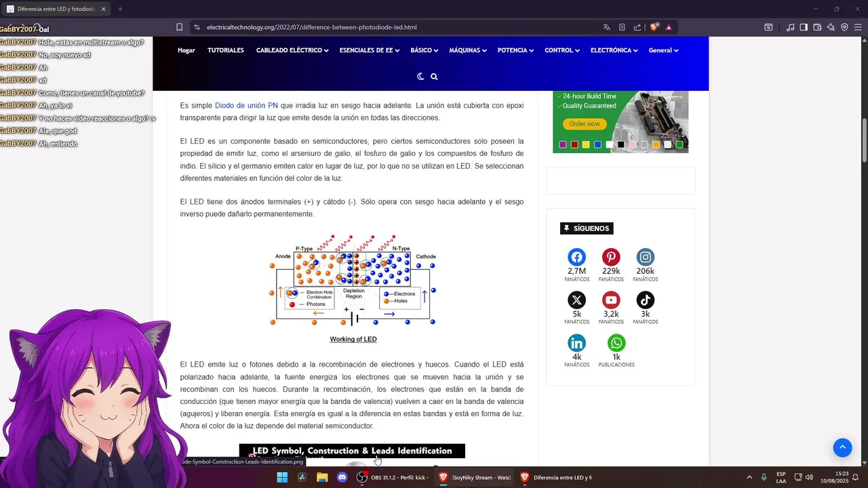Image resolution: width=868 pixels, height=488 pixels.
Task: Switch to Diferencia entre LED taskbar window
Action: tap(556, 477)
